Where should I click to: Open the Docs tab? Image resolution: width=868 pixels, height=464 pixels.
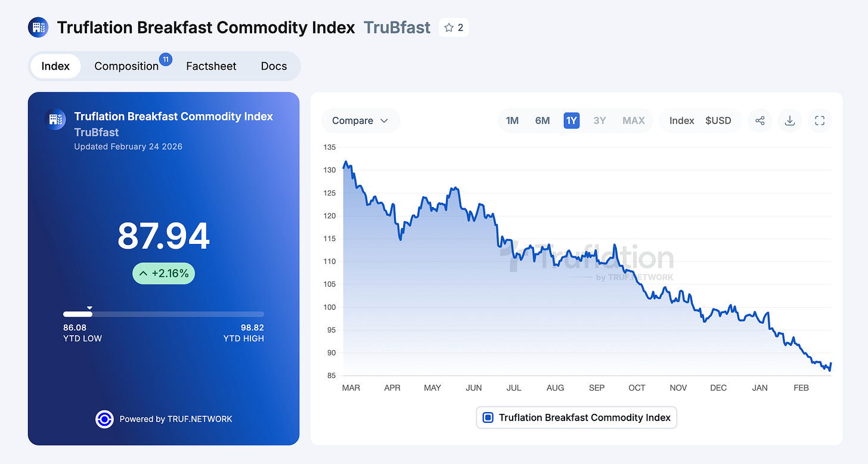[x=274, y=66]
